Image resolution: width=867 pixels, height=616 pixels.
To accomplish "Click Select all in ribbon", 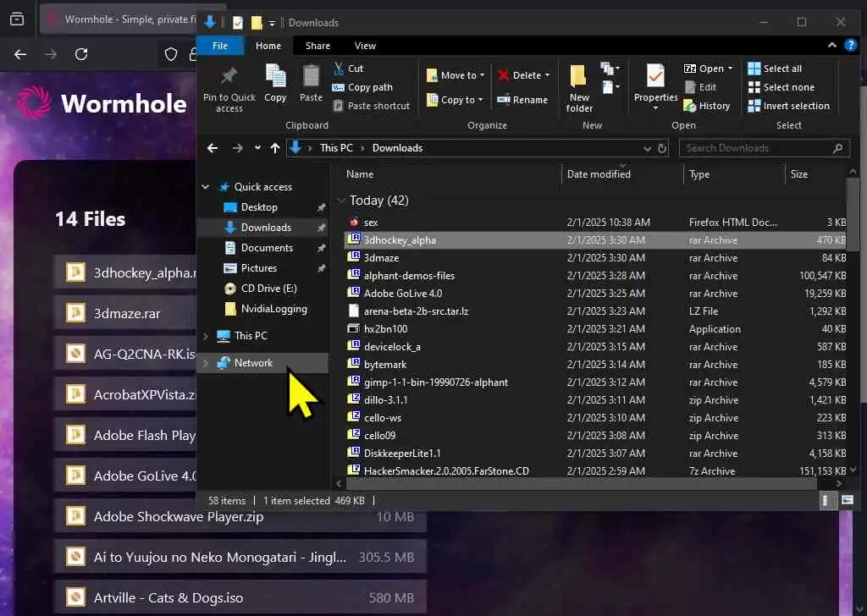I will click(x=775, y=69).
